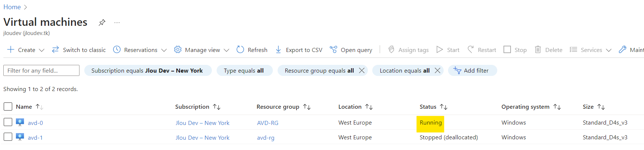
Task: Click the Open query label
Action: pos(356,50)
